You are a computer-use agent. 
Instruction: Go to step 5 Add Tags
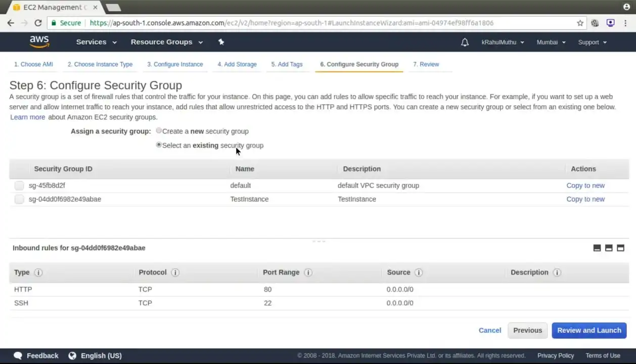pos(287,64)
